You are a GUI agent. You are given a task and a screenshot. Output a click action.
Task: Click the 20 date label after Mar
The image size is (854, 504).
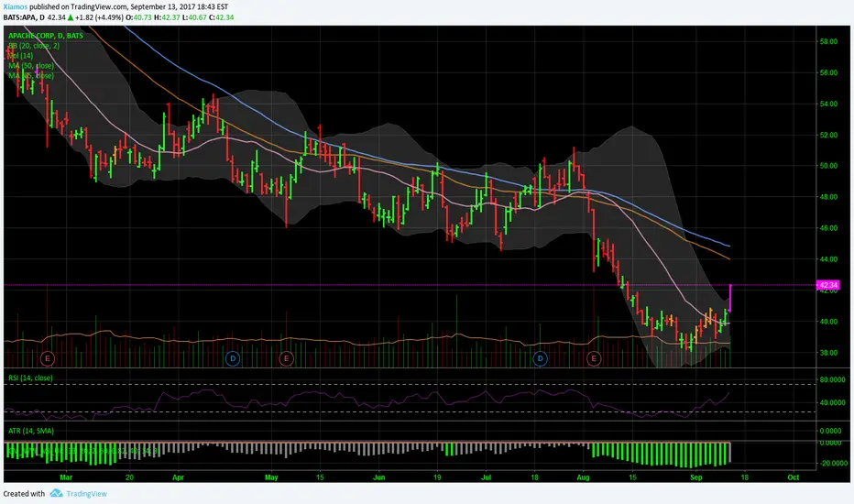[x=129, y=477]
